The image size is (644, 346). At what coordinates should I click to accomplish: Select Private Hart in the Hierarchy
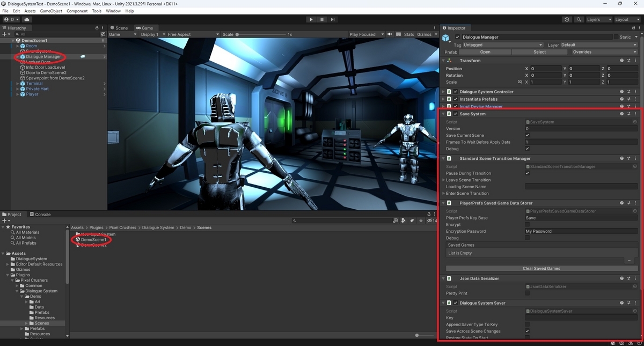(37, 89)
